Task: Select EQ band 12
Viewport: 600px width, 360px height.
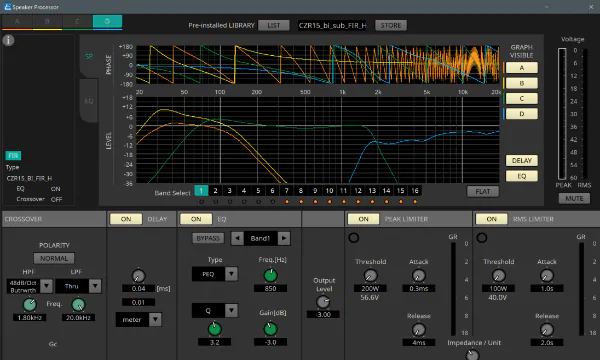Action: coord(358,191)
